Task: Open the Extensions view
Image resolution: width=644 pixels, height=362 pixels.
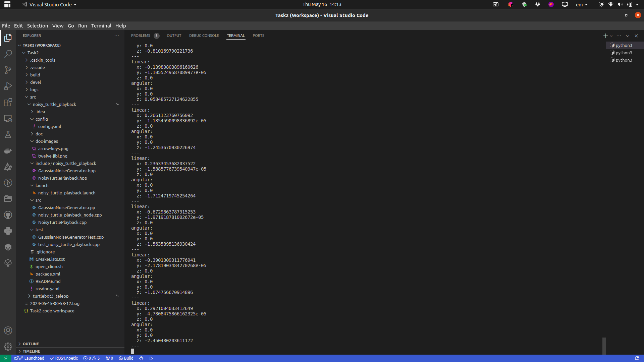Action: 8,102
